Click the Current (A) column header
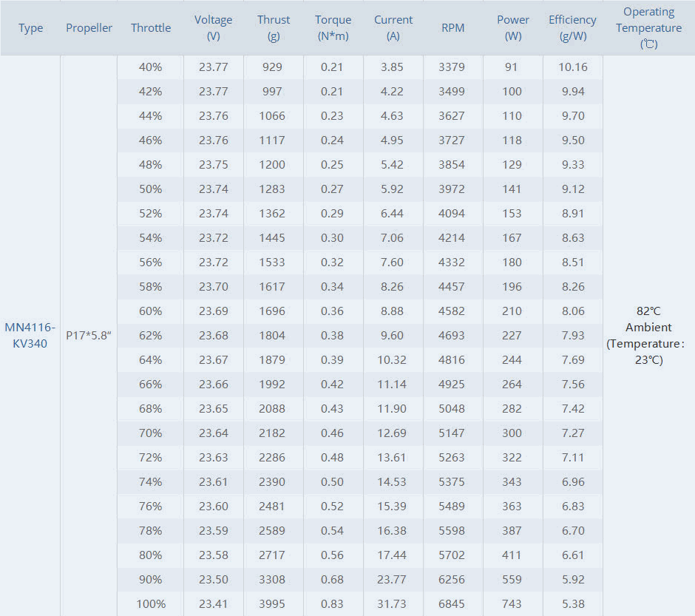 click(x=393, y=28)
